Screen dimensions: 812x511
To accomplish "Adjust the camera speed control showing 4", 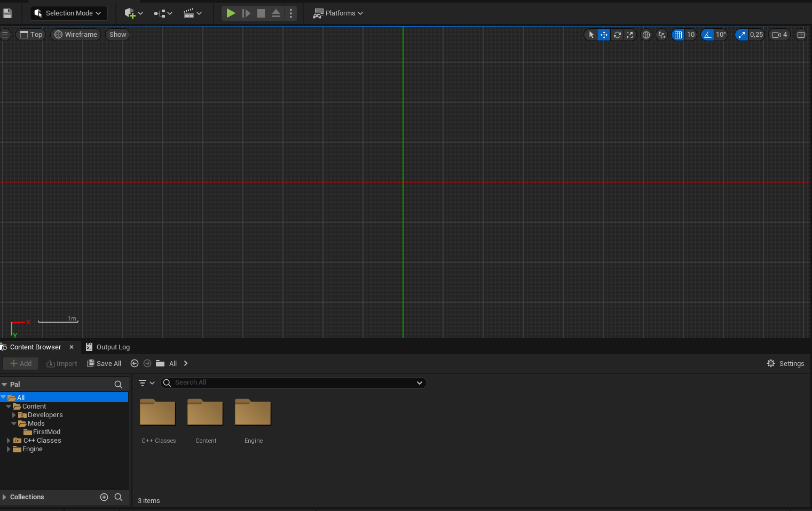I will click(778, 34).
